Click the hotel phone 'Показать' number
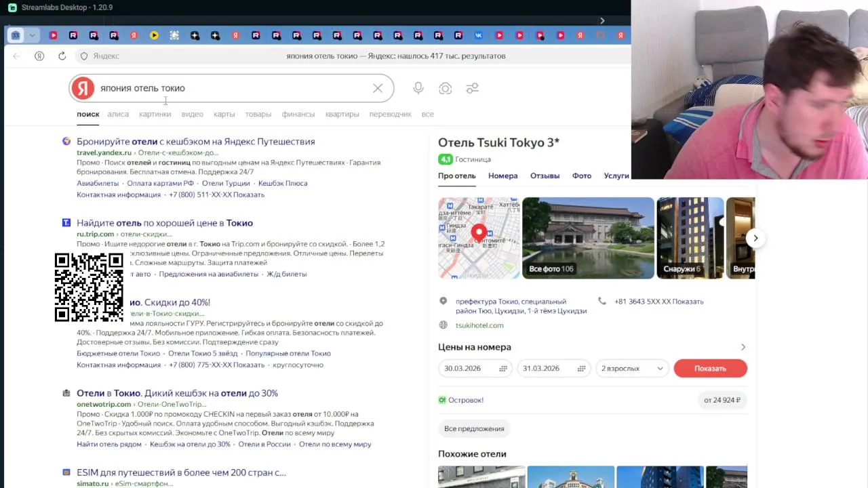Screen dimensions: 868x488 tap(659, 302)
